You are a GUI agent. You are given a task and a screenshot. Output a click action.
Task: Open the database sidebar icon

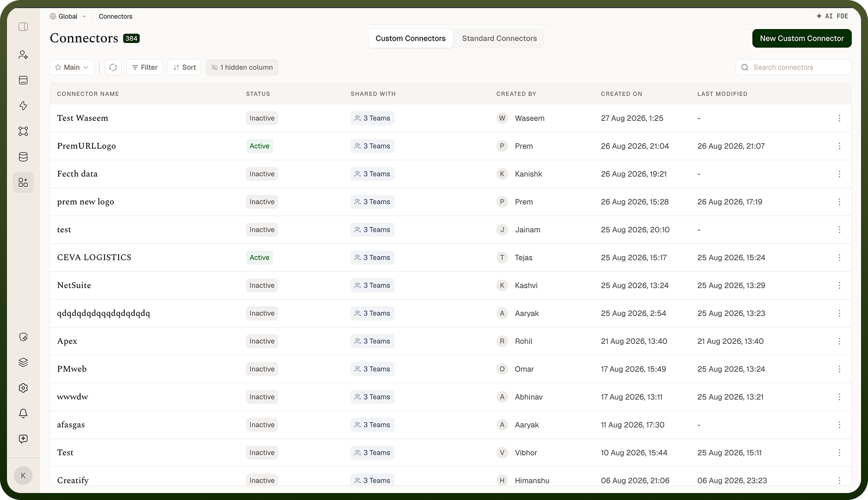[23, 157]
